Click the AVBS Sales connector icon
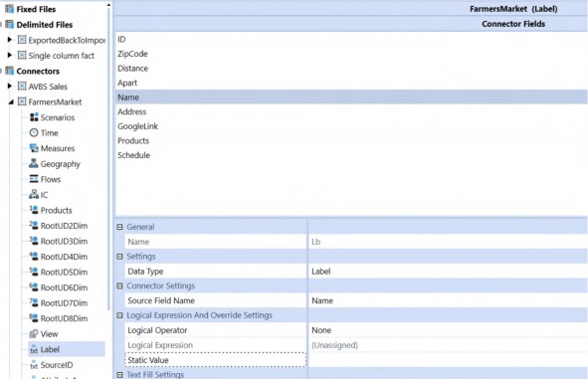 click(22, 87)
